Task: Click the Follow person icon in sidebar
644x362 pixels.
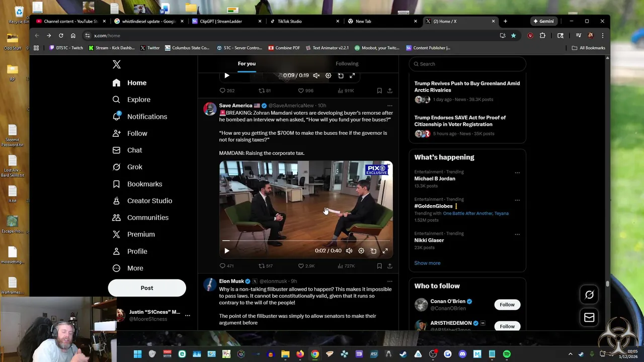Action: pos(117,133)
